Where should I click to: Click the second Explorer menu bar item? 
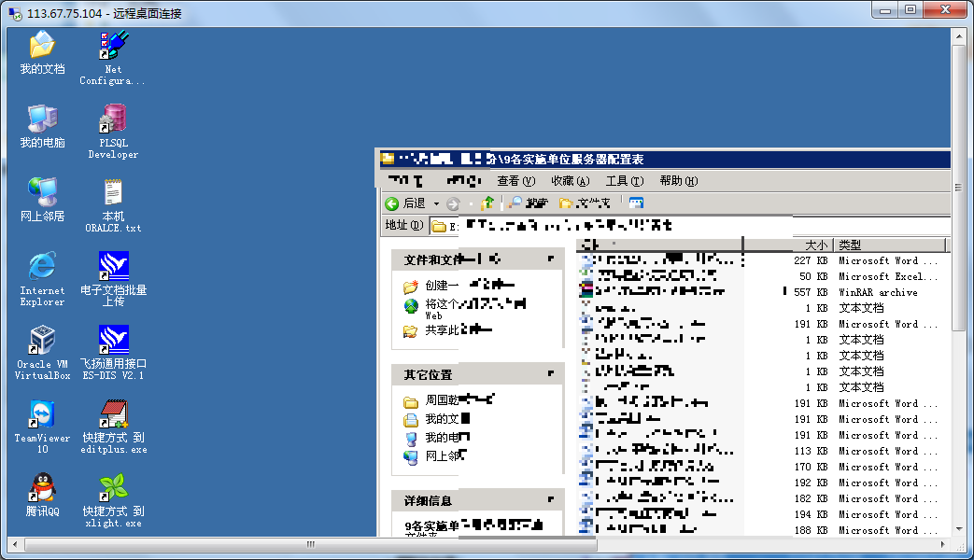tap(463, 181)
